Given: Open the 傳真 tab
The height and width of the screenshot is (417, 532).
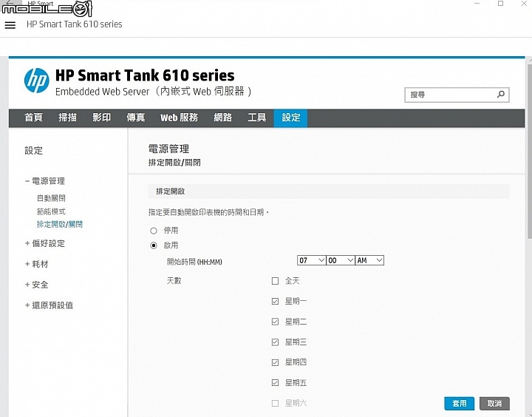Looking at the screenshot, I should pos(136,118).
